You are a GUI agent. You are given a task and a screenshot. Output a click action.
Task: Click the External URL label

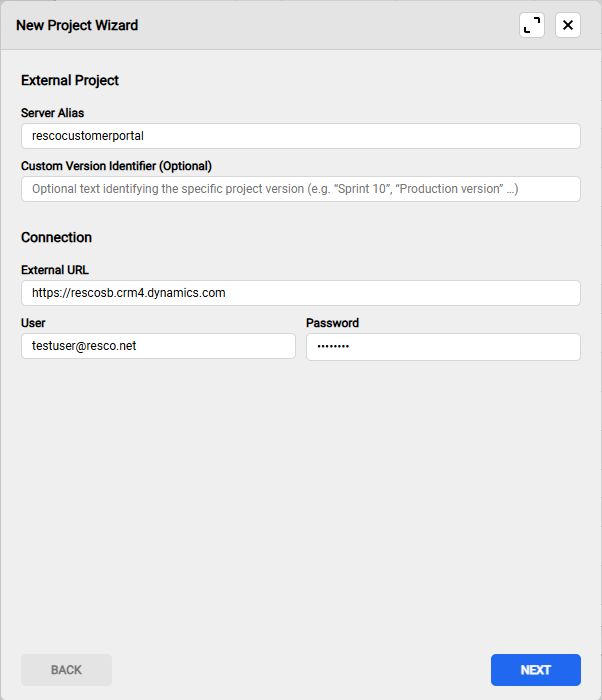pos(55,270)
